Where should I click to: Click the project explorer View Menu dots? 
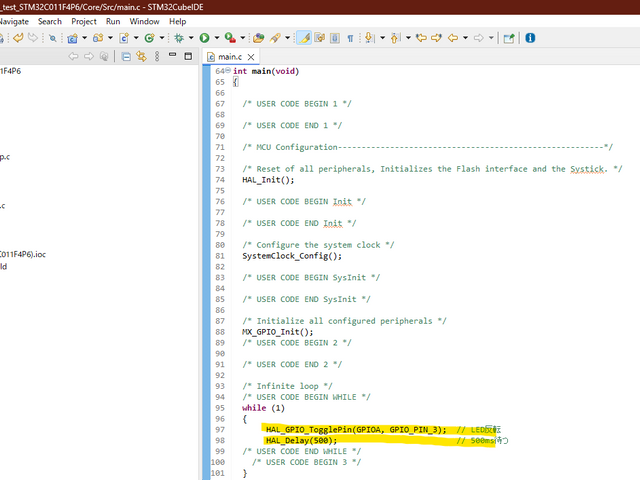[x=158, y=57]
